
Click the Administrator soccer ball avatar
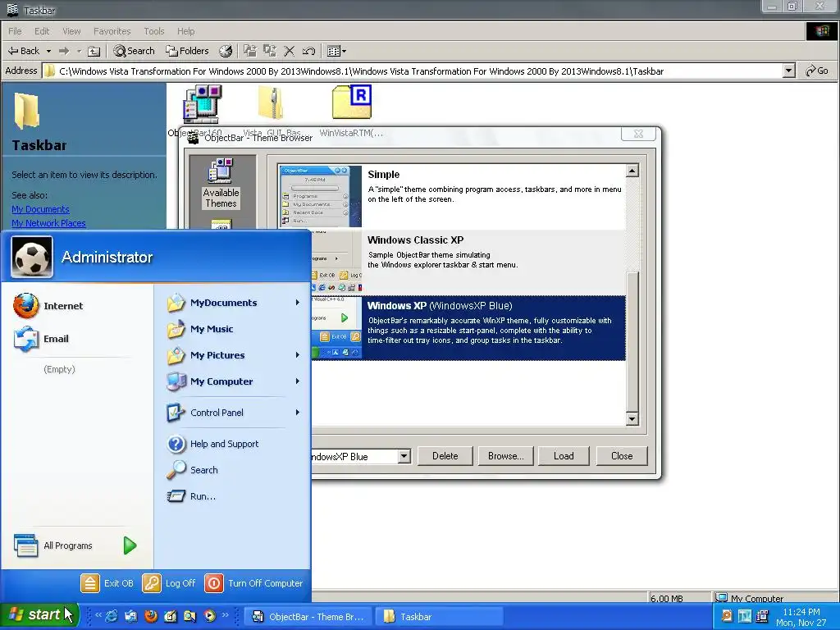(32, 258)
